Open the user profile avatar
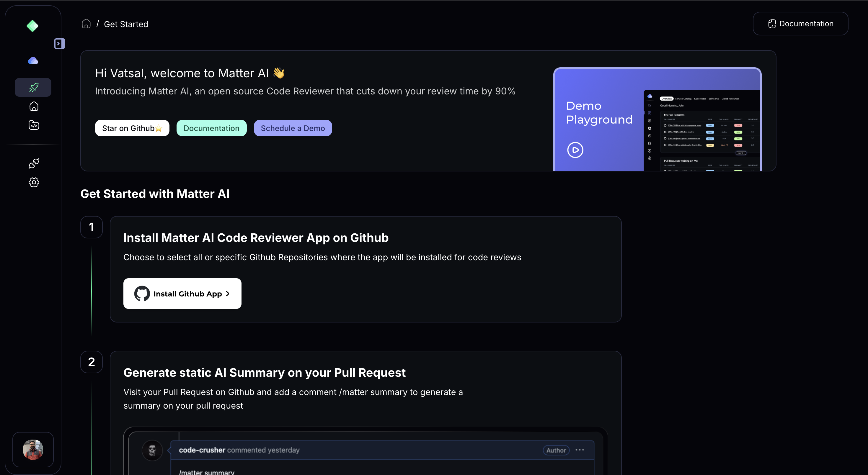Screen dimensions: 868x475 (x=33, y=449)
